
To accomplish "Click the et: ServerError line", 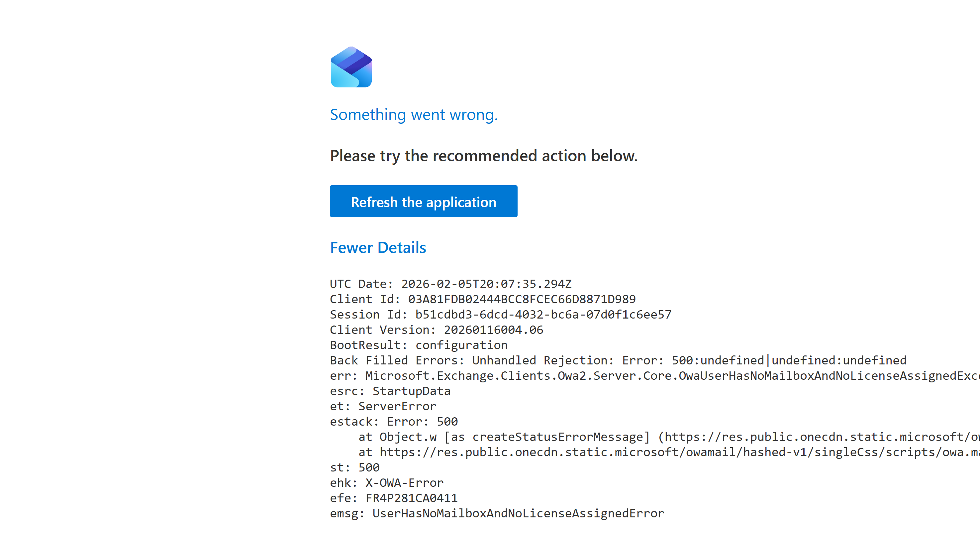I will click(x=383, y=406).
